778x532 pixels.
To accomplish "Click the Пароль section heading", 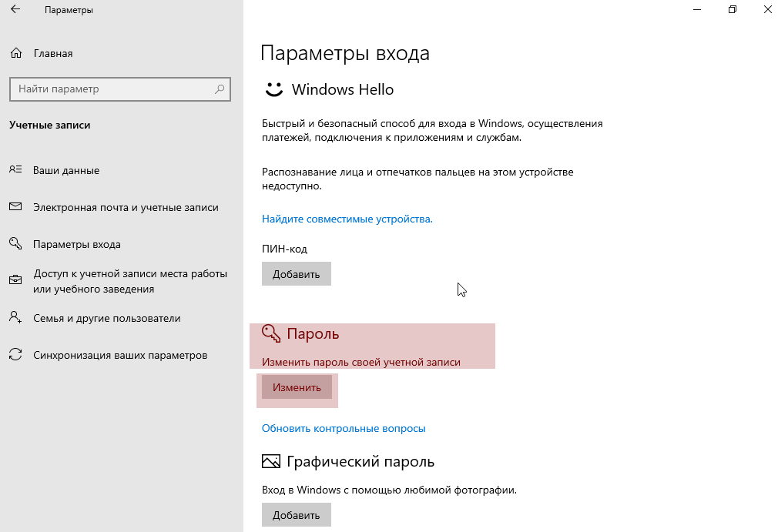I will coord(313,334).
